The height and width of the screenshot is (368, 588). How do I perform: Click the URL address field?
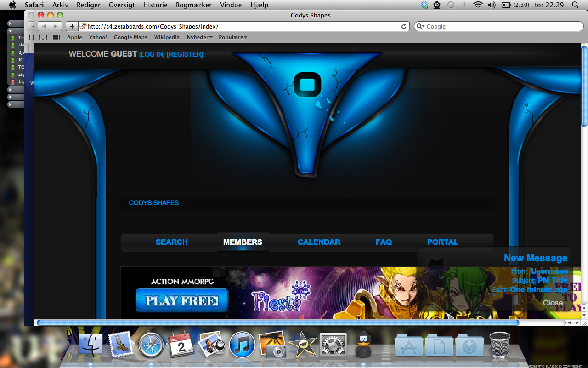239,26
